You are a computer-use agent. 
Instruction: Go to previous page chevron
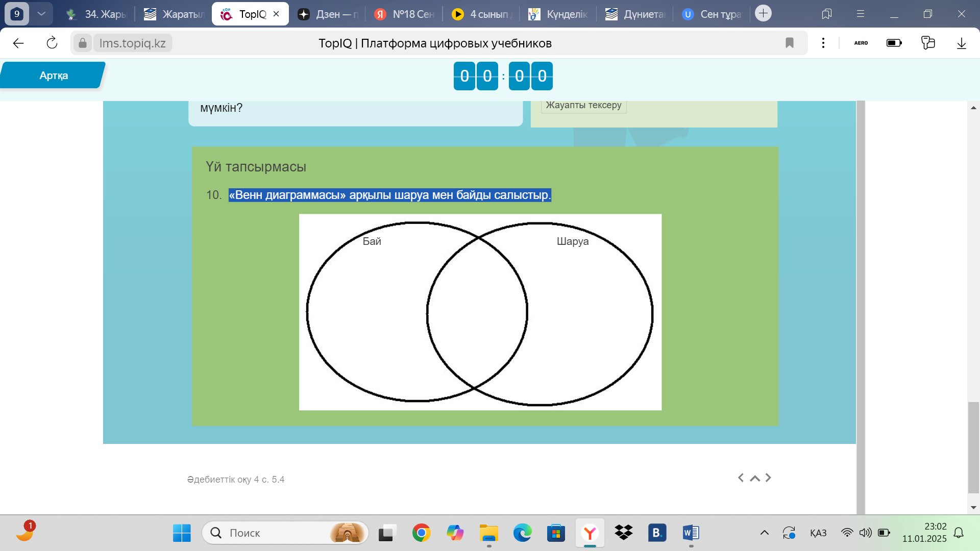[x=741, y=478]
